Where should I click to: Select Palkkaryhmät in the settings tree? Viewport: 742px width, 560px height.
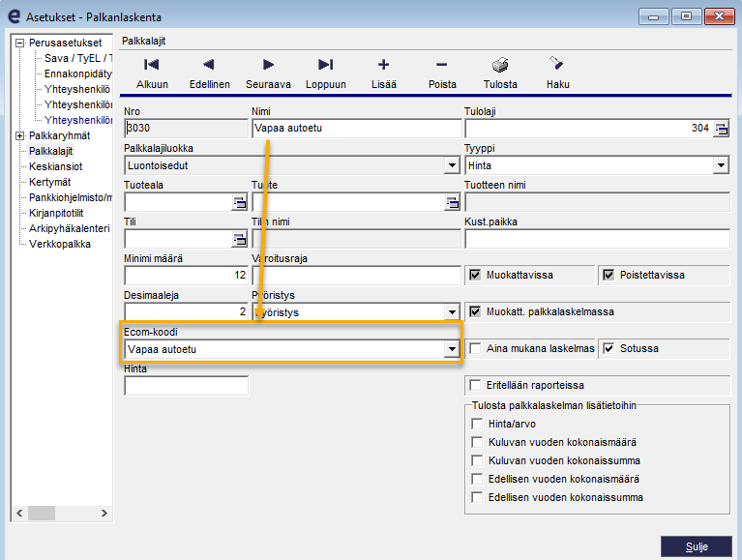(x=59, y=136)
